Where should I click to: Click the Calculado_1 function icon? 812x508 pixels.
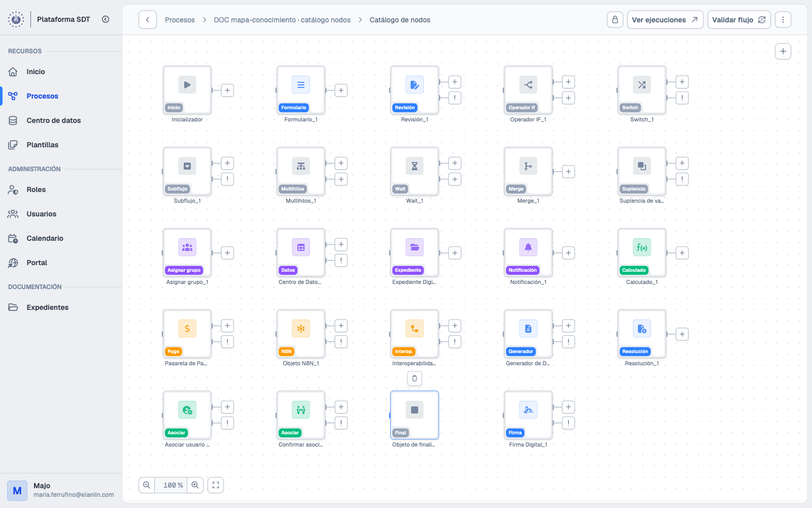pyautogui.click(x=642, y=247)
